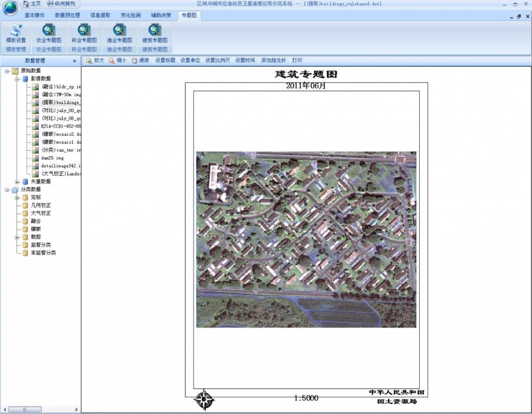Click the 建筑专题图 map title text

(305, 74)
